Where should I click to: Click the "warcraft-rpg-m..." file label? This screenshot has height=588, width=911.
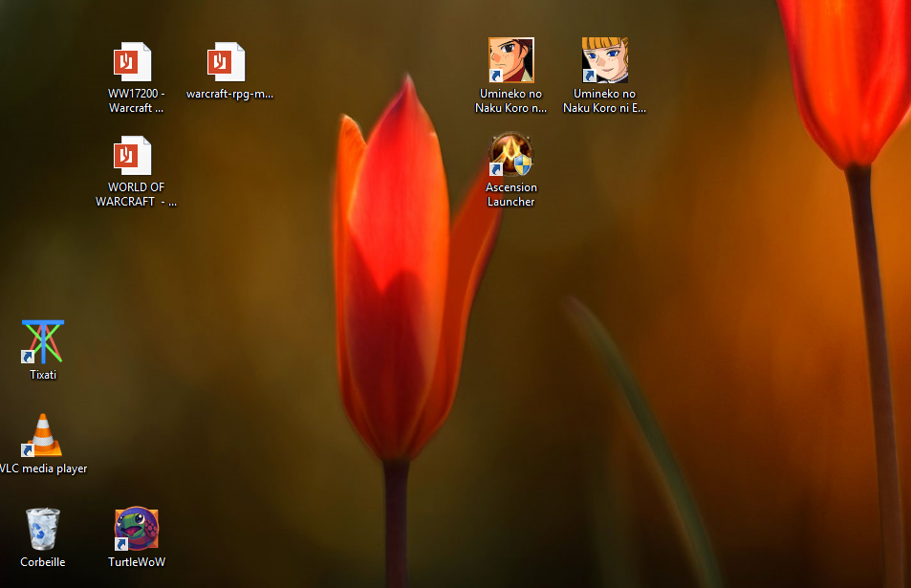pos(229,94)
